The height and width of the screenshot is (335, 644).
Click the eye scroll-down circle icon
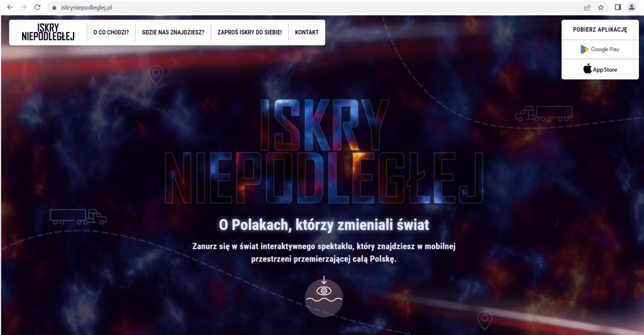click(x=324, y=298)
